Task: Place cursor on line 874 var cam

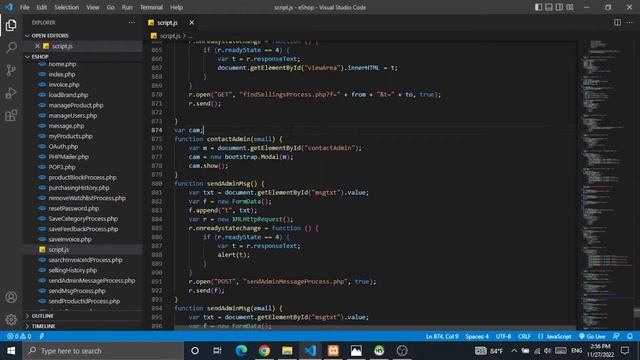Action: pos(188,130)
